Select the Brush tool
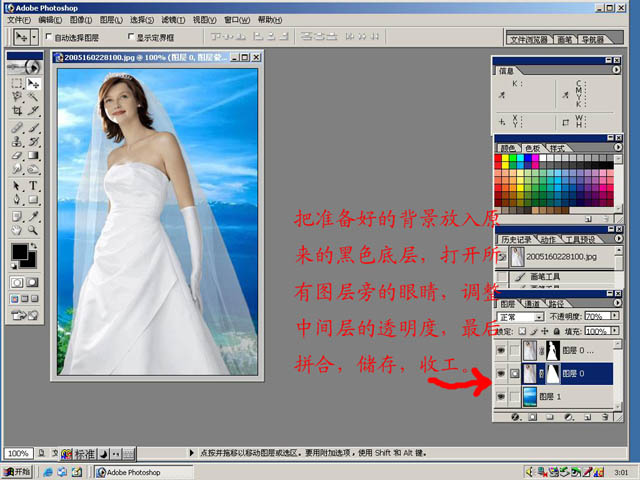 (x=33, y=128)
